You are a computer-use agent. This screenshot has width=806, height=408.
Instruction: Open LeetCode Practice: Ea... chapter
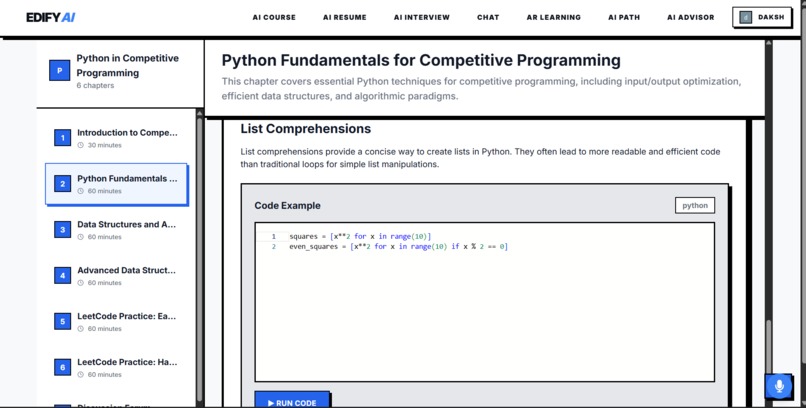(117, 322)
